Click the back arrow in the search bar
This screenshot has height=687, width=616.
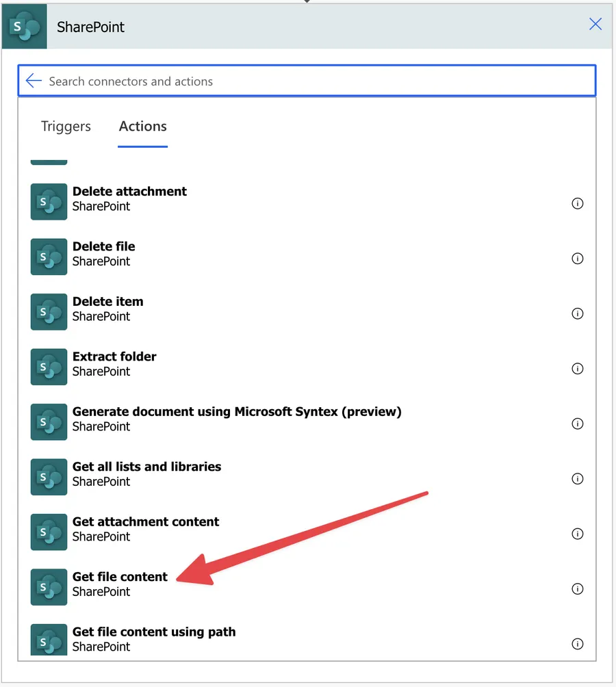[34, 80]
